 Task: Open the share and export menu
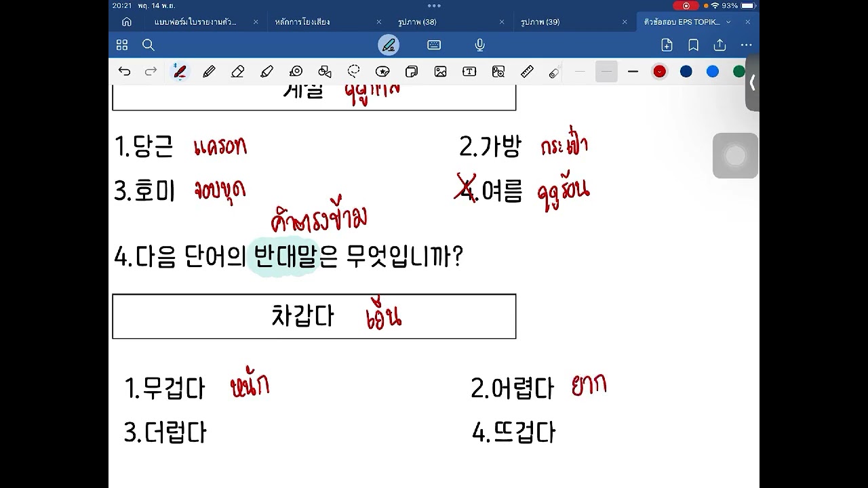[x=719, y=45]
